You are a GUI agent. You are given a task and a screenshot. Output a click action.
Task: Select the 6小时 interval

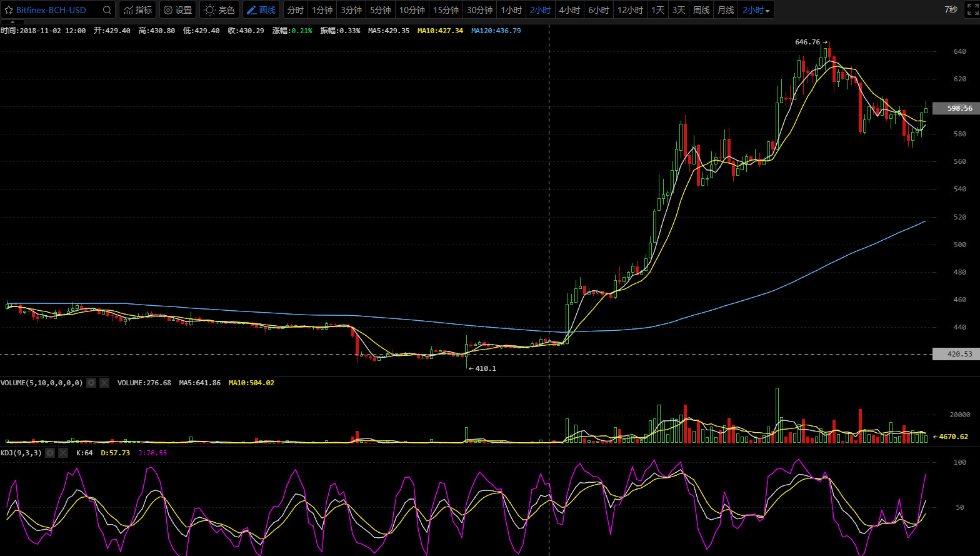click(x=598, y=10)
